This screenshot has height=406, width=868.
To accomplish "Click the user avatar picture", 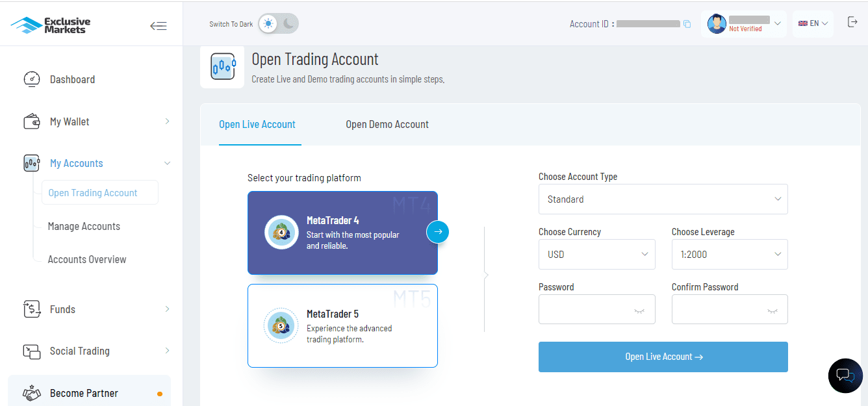I will click(717, 24).
